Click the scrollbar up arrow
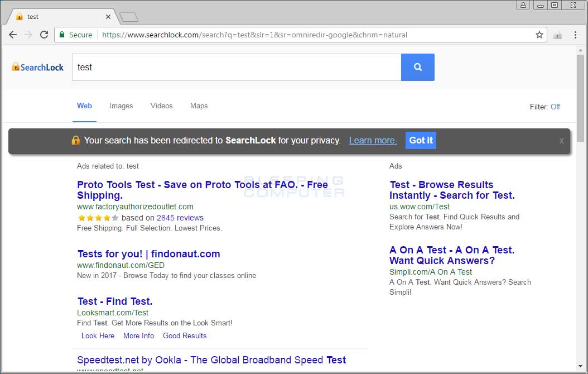The width and height of the screenshot is (588, 374). click(580, 50)
